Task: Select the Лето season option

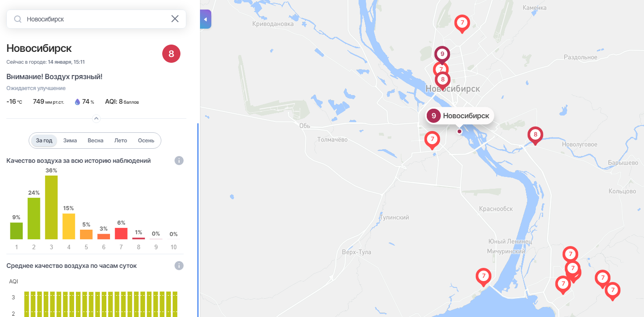Action: pyautogui.click(x=120, y=141)
